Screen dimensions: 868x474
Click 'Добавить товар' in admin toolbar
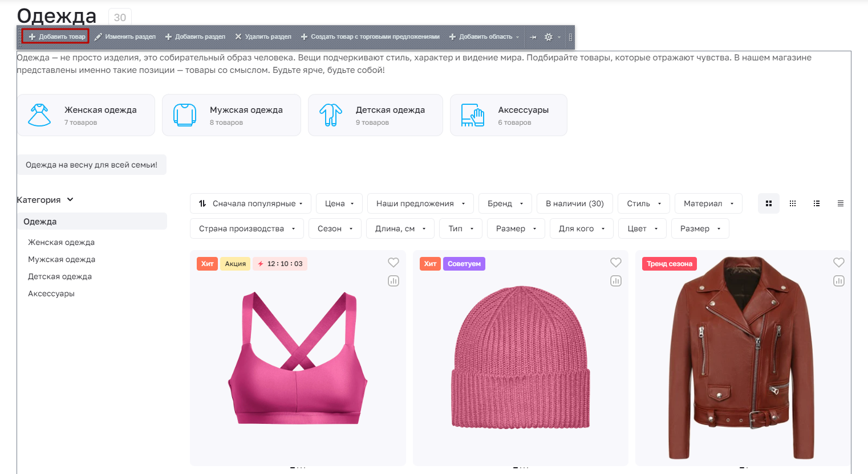56,36
